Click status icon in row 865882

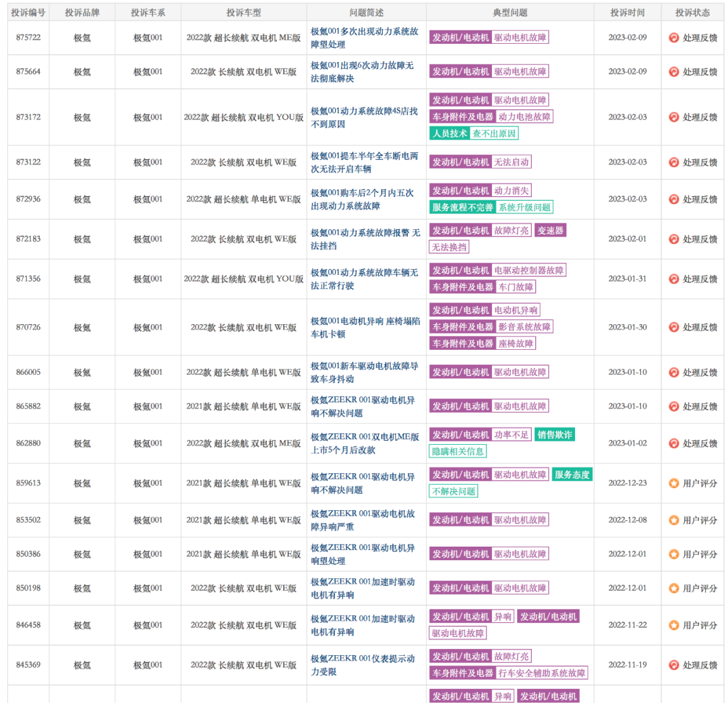[673, 406]
